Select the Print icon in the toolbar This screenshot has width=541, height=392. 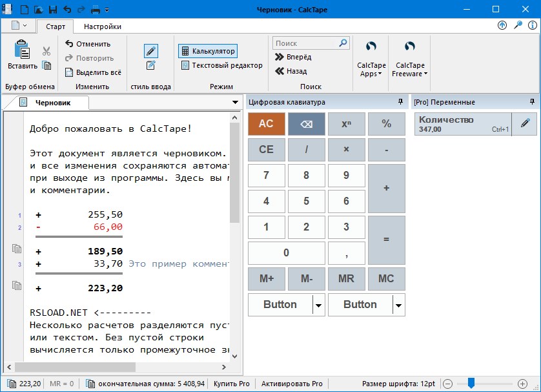[x=96, y=9]
